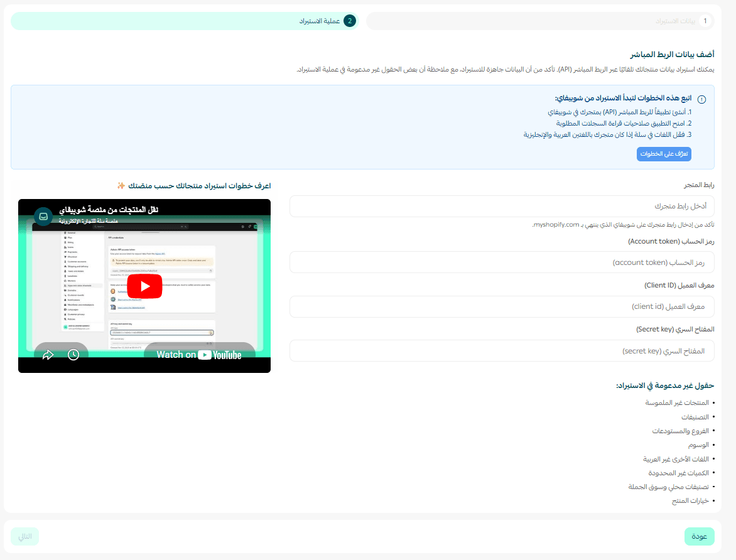Click list item المنتجات غير الملموسة
The width and height of the screenshot is (736, 560).
(677, 403)
